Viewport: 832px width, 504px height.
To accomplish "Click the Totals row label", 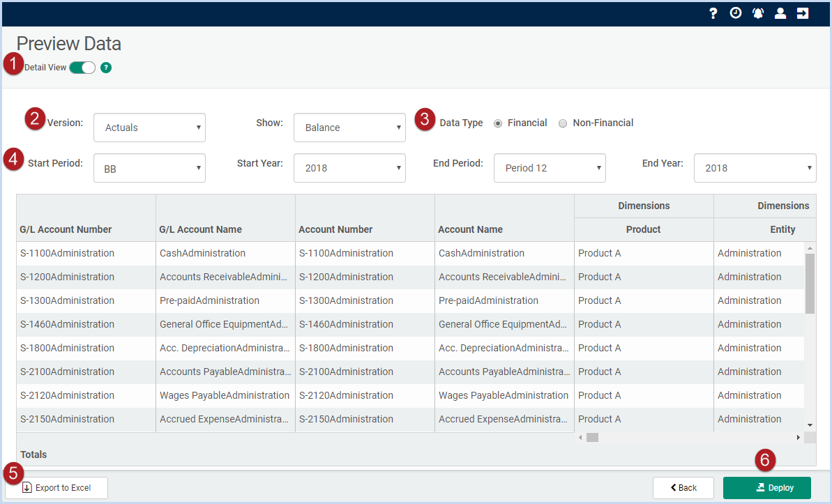I will [33, 455].
